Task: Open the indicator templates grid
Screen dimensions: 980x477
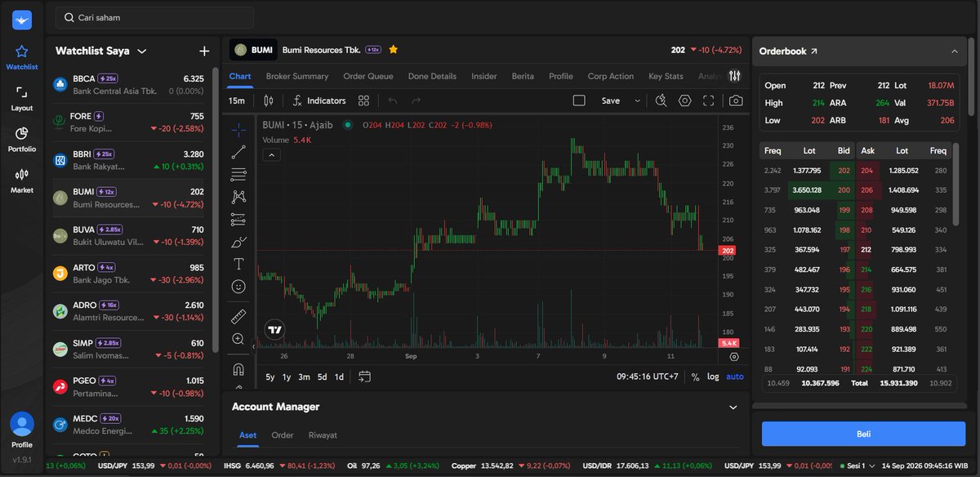Action: [x=364, y=100]
